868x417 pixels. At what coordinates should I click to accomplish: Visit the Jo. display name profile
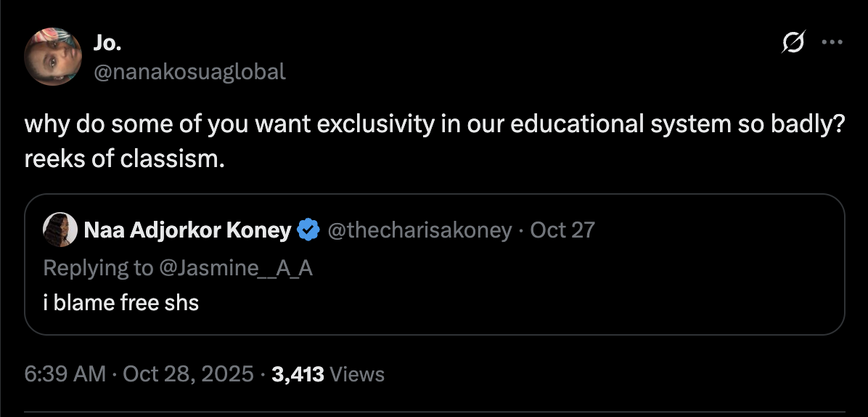[x=107, y=43]
